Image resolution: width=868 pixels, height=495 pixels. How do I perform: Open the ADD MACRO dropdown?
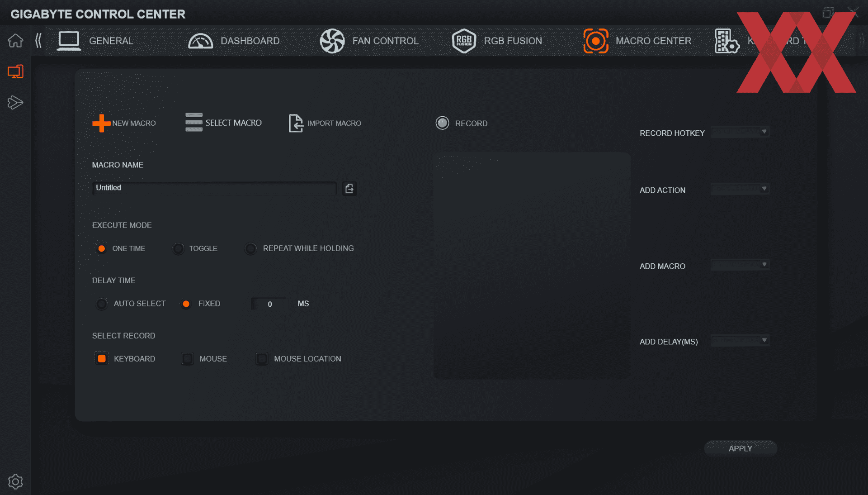(740, 265)
